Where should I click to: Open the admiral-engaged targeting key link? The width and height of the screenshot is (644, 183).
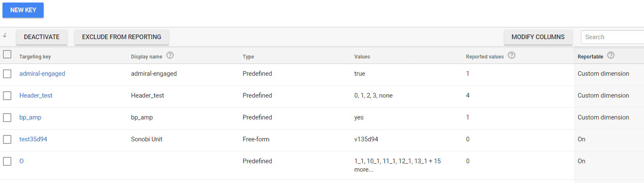42,74
